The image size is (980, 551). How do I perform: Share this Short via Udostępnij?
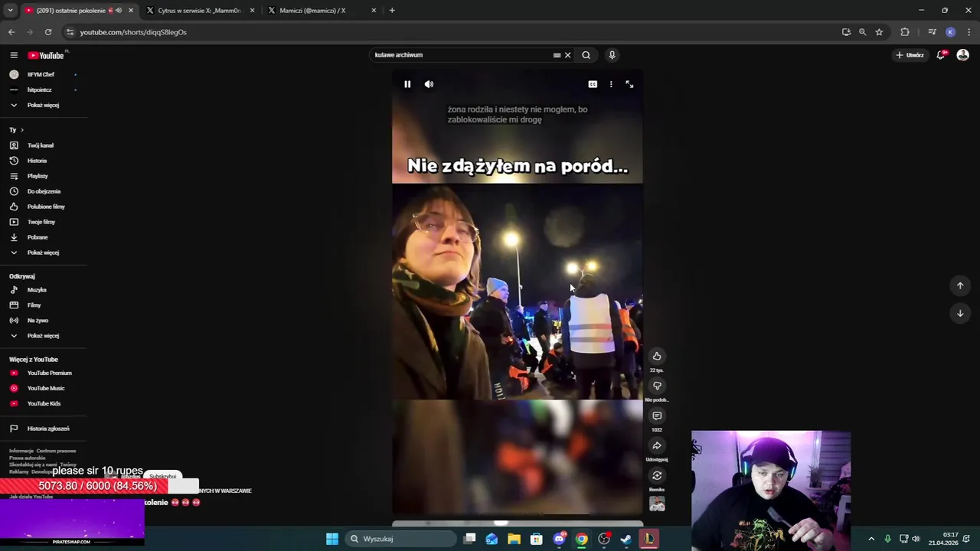[657, 445]
